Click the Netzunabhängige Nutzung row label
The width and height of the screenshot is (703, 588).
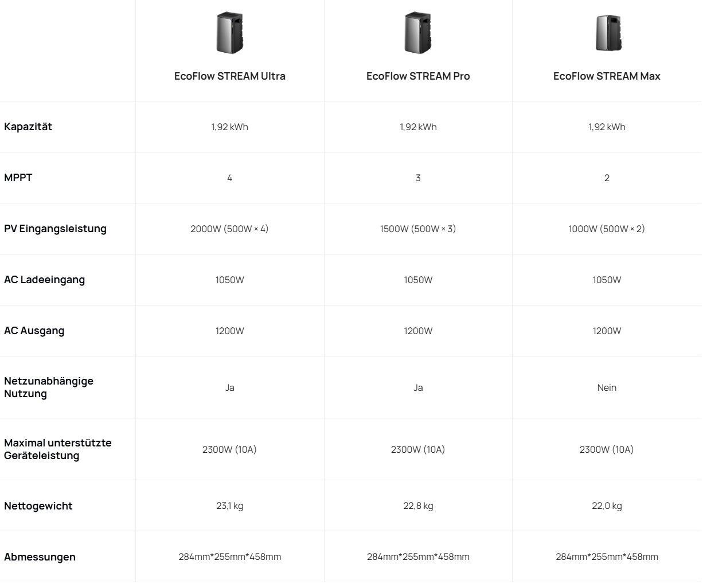tap(48, 387)
